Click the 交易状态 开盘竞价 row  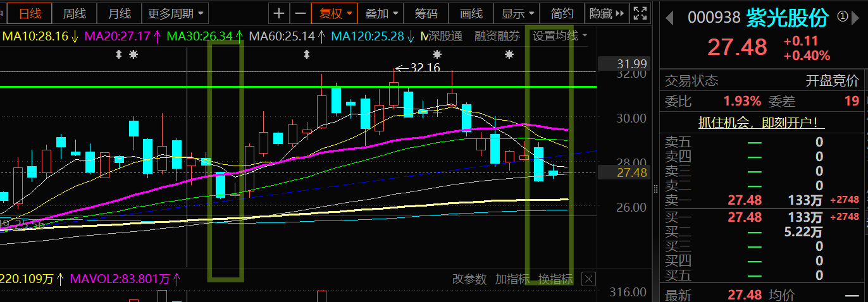[762, 81]
